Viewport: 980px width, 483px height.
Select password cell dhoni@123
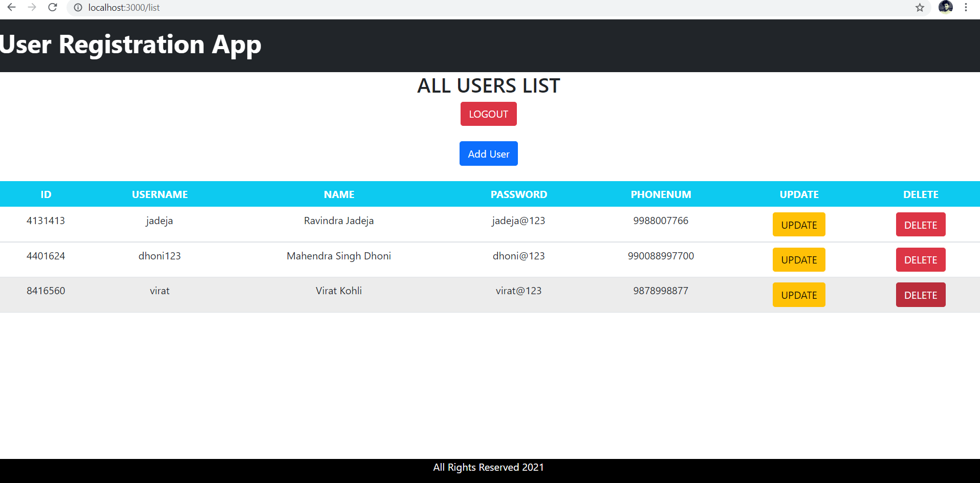tap(519, 256)
